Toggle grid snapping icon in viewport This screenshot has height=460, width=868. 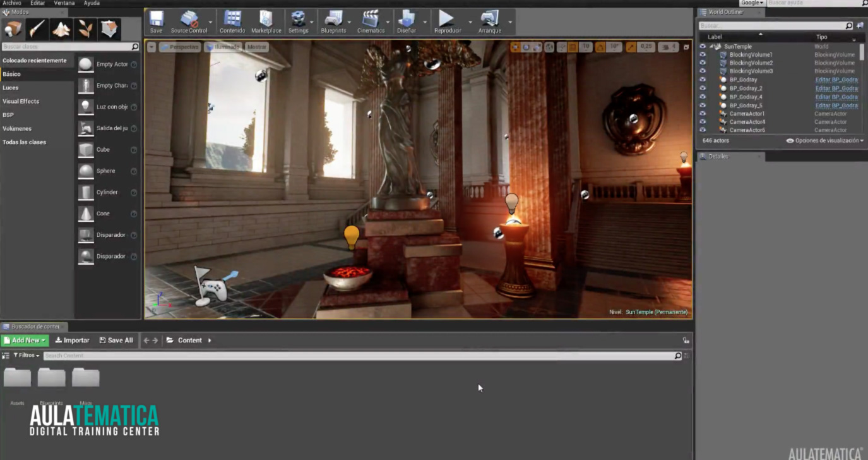pyautogui.click(x=573, y=47)
